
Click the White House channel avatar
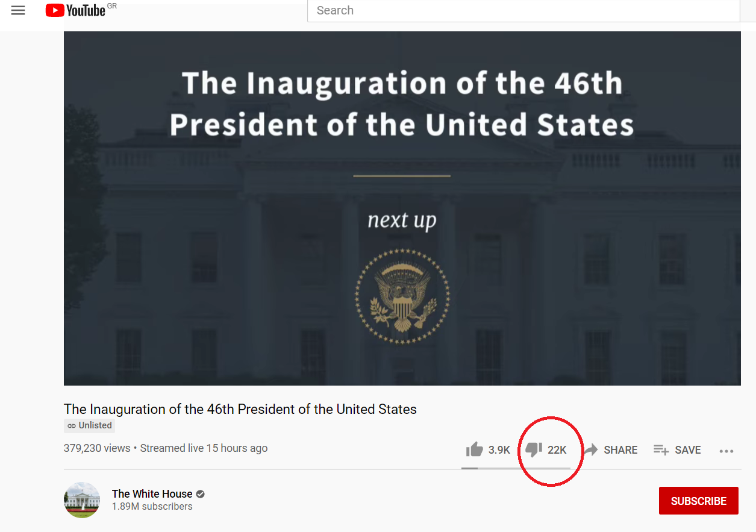[82, 500]
